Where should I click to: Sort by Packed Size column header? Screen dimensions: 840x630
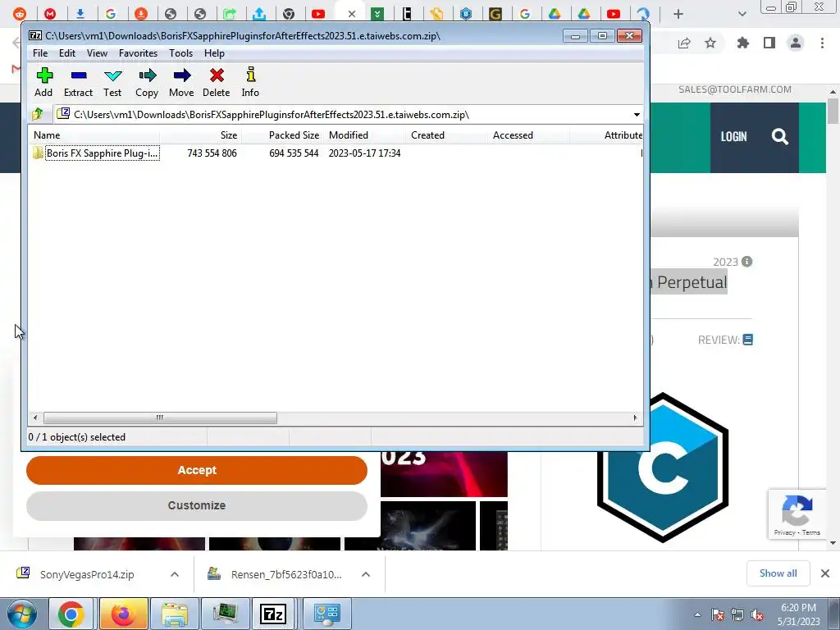pos(283,135)
